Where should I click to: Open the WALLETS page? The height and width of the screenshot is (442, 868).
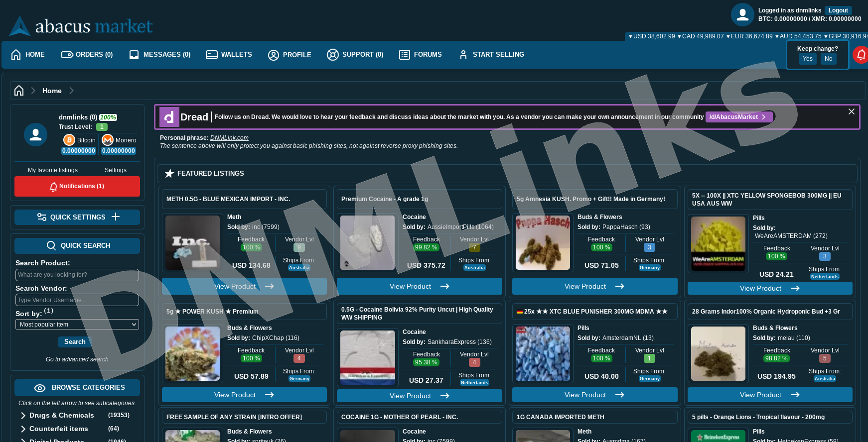click(x=229, y=54)
